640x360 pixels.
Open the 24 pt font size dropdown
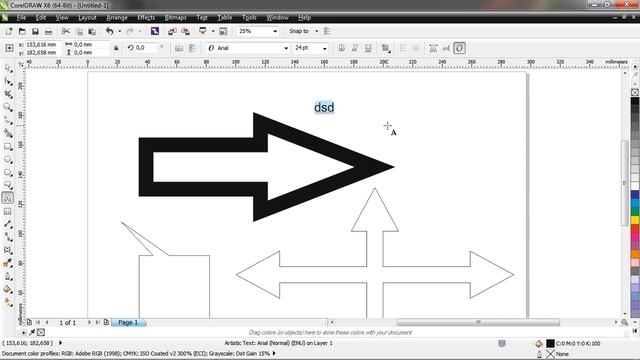click(324, 48)
